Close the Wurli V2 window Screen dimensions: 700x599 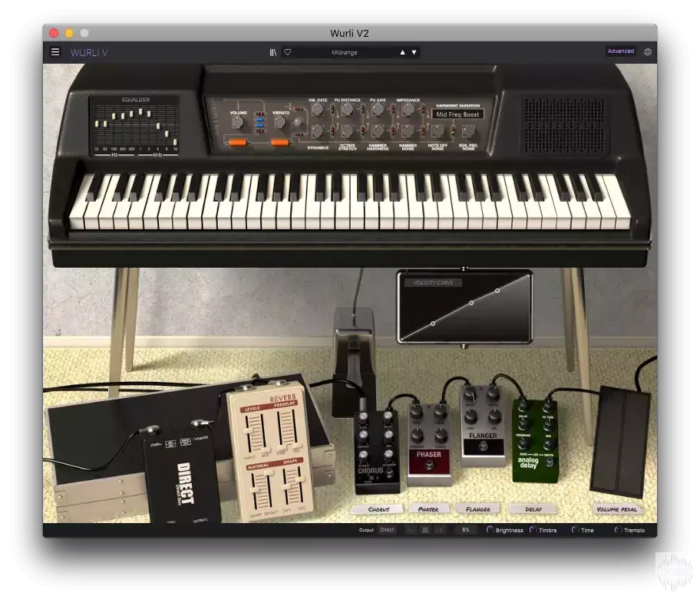pos(54,33)
